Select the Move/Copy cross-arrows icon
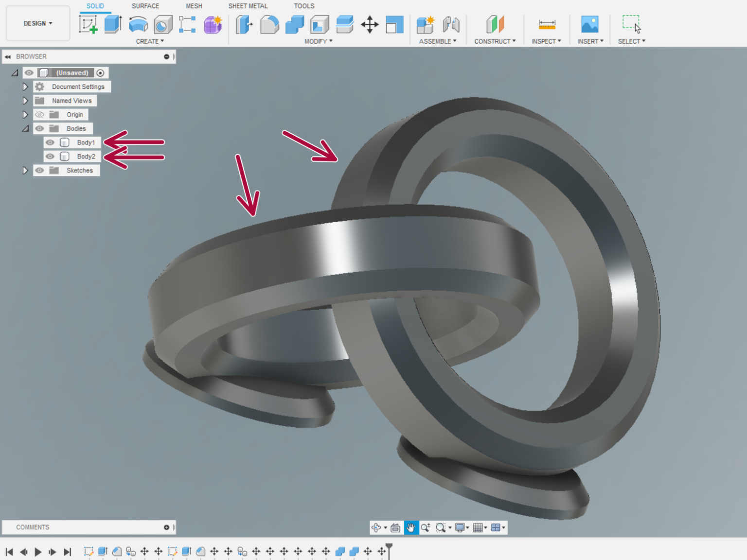The width and height of the screenshot is (747, 560). [370, 24]
